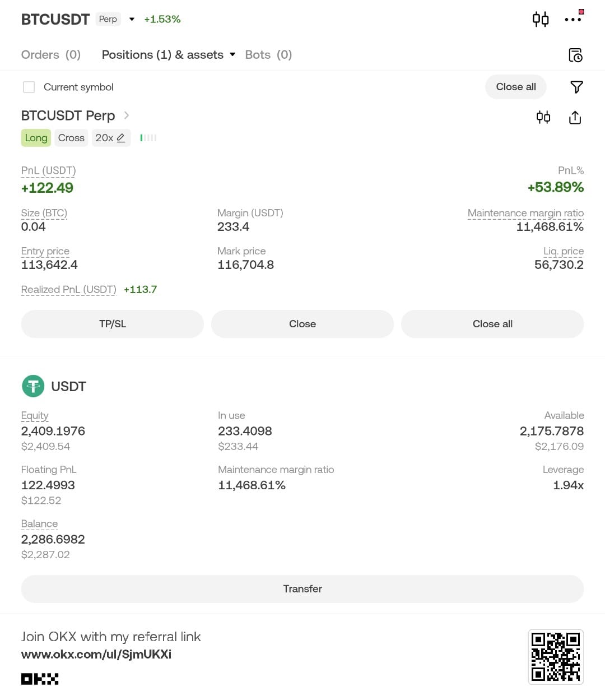Image resolution: width=605 pixels, height=700 pixels.
Task: Click the ADL level indicator bars
Action: (148, 138)
